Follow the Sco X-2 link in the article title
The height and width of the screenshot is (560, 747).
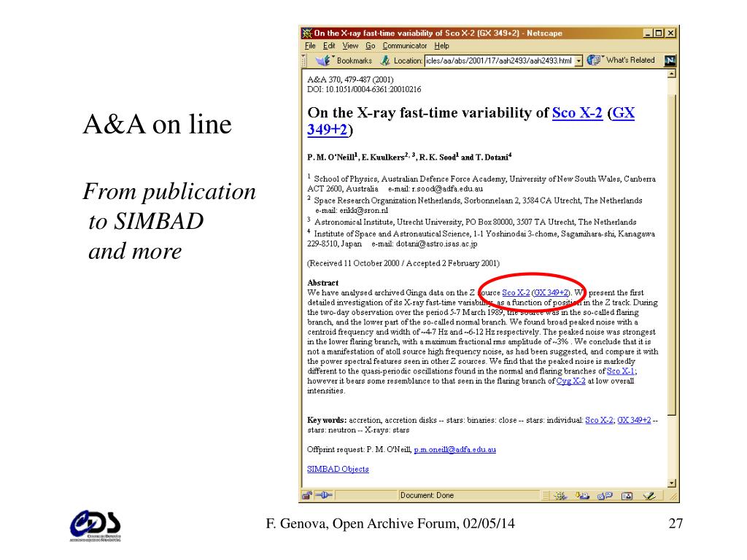click(577, 113)
